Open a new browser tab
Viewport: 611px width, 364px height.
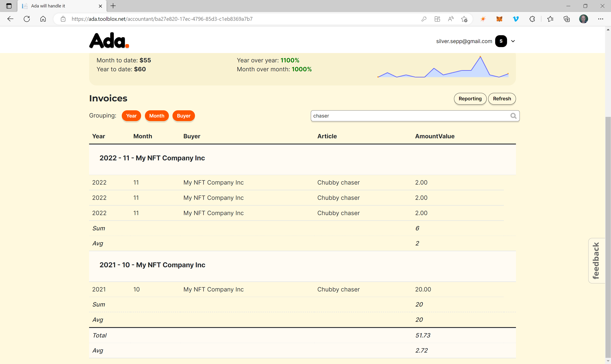[x=113, y=6]
